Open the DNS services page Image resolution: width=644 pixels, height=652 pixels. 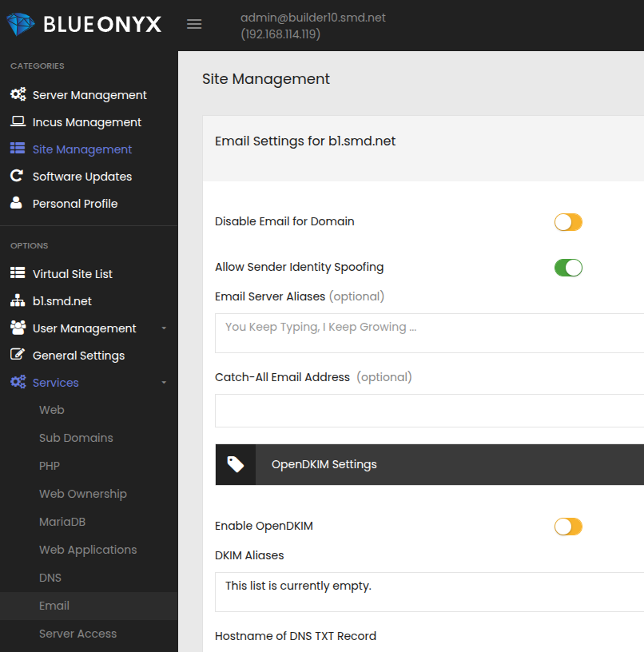click(50, 578)
